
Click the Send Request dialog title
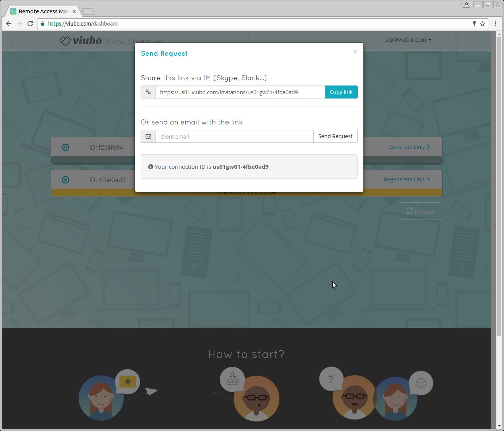tap(164, 53)
